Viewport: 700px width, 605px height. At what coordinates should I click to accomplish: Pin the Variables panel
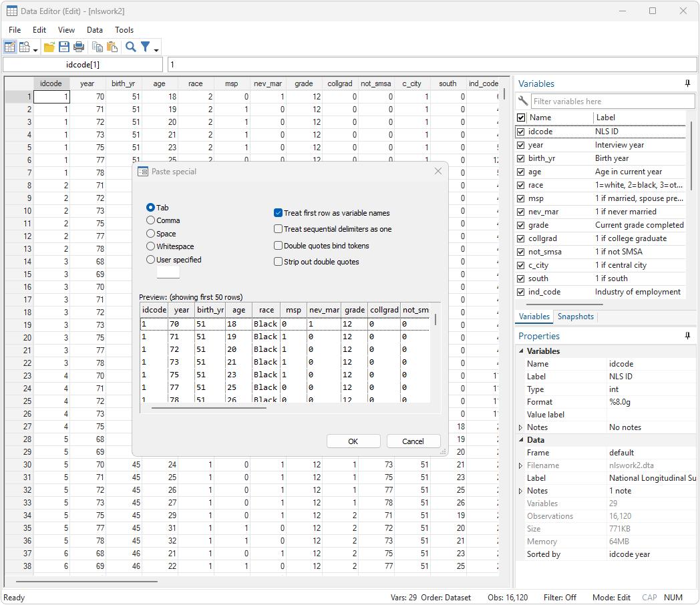687,83
